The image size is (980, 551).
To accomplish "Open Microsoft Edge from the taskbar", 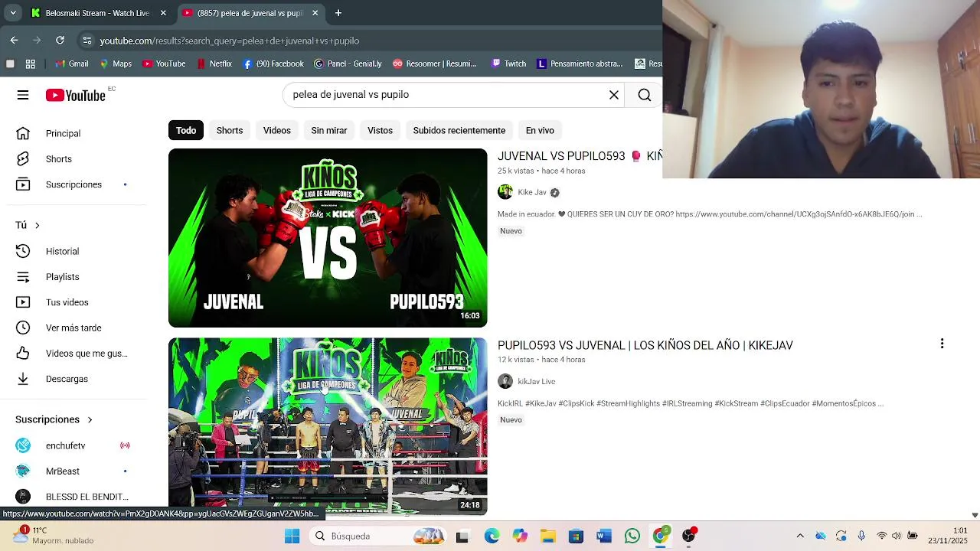I will pyautogui.click(x=492, y=536).
